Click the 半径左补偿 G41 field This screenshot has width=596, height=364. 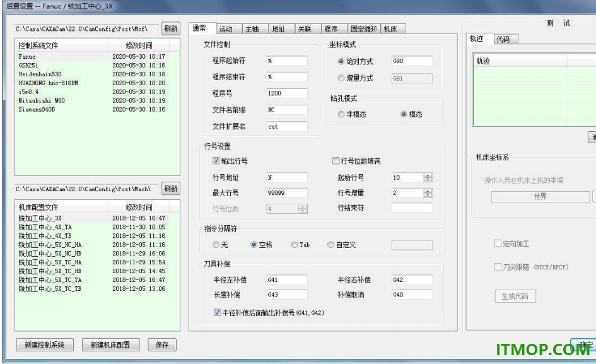pyautogui.click(x=287, y=279)
